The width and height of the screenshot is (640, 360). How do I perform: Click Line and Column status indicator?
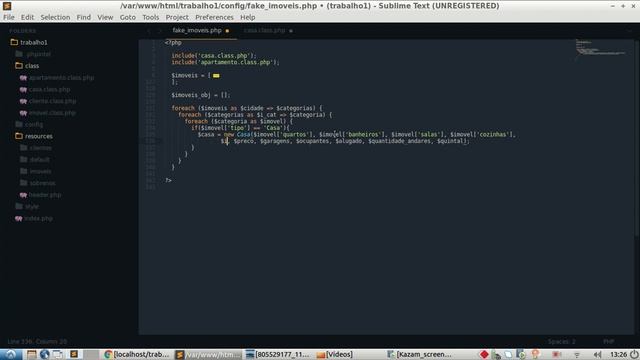coord(37,341)
